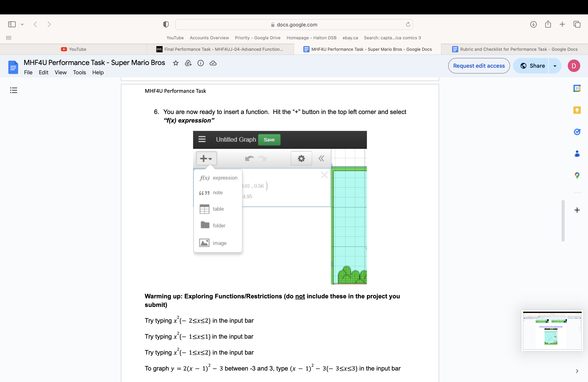Open Safari downloads list

pyautogui.click(x=533, y=24)
